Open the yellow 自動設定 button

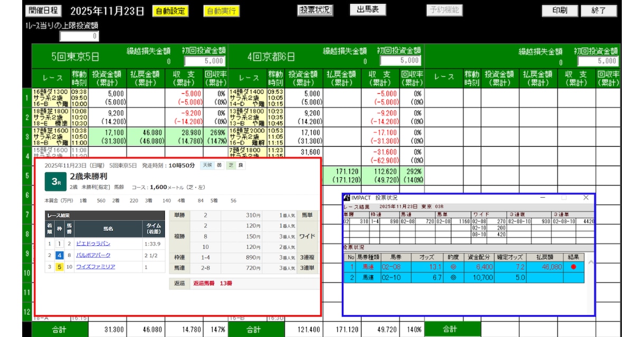click(x=169, y=11)
